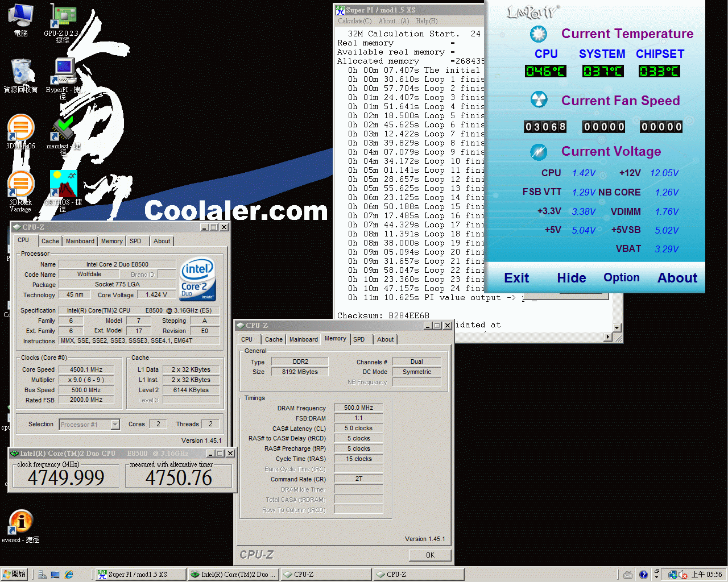Click the SYSTEM temperature 037°C display
The width and height of the screenshot is (728, 582).
click(603, 71)
